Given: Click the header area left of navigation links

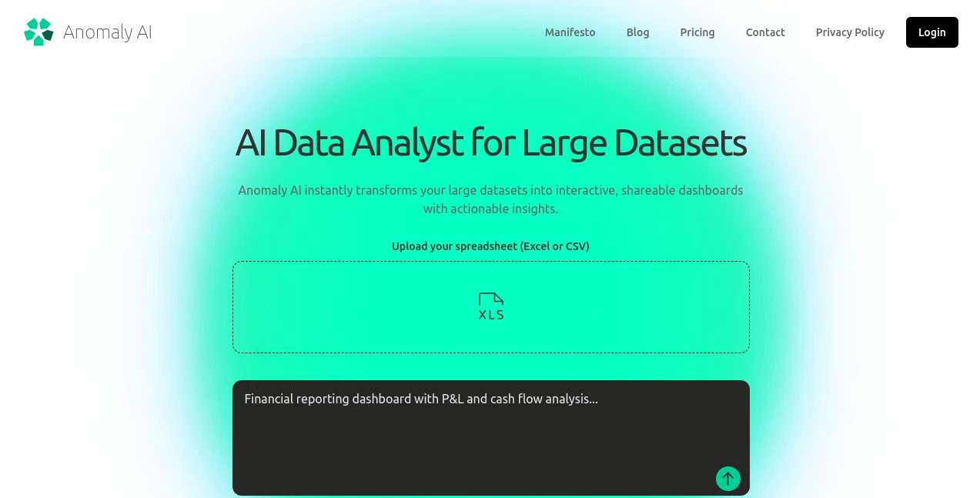Looking at the screenshot, I should point(346,32).
